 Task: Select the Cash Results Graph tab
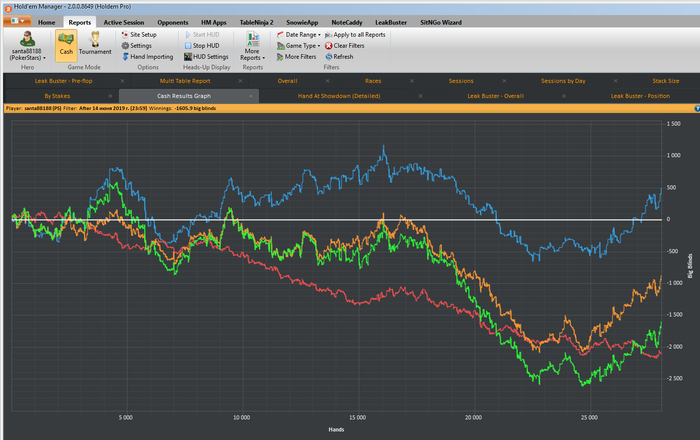184,96
